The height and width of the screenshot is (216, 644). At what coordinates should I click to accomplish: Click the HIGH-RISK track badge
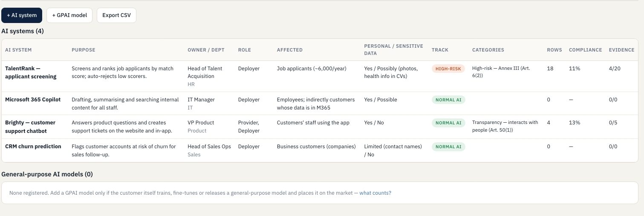pos(448,69)
